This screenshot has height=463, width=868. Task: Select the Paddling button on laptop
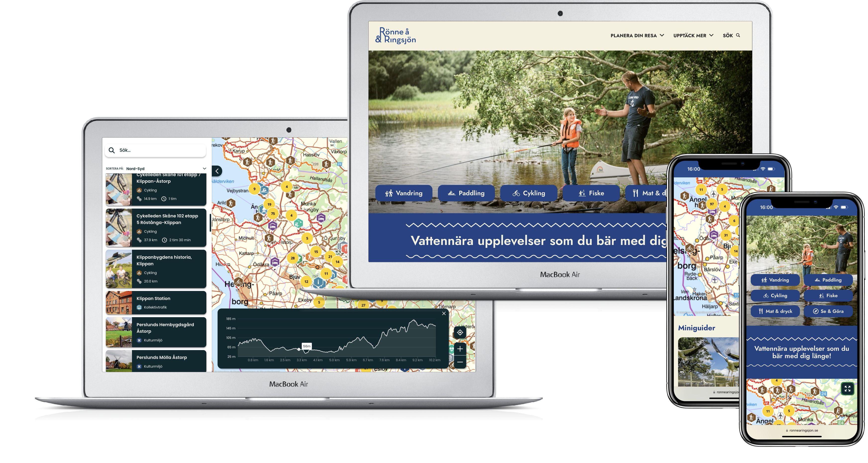coord(466,193)
